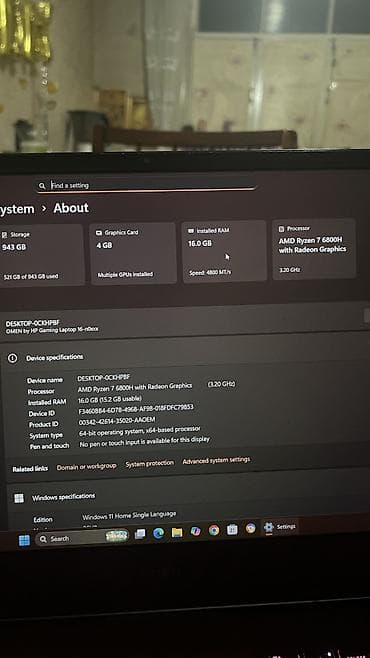Open File Explorer from the taskbar
370x658 pixels.
(x=177, y=532)
